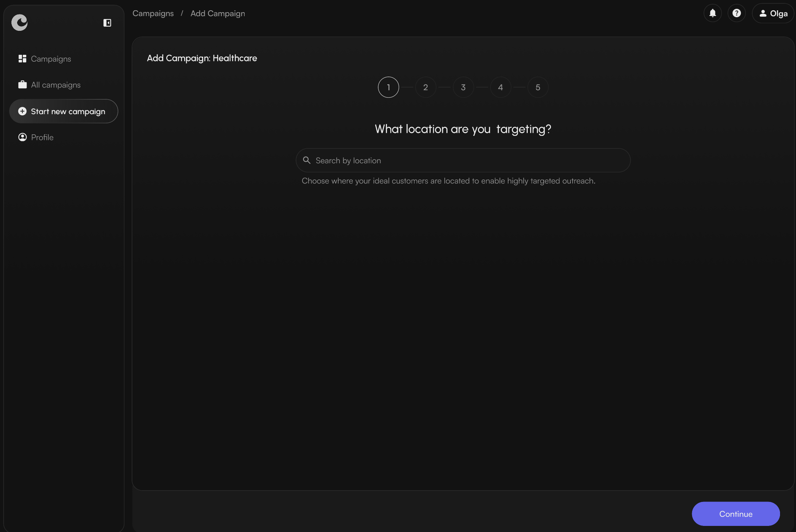Image resolution: width=796 pixels, height=532 pixels.
Task: Open help question mark icon
Action: pyautogui.click(x=736, y=13)
